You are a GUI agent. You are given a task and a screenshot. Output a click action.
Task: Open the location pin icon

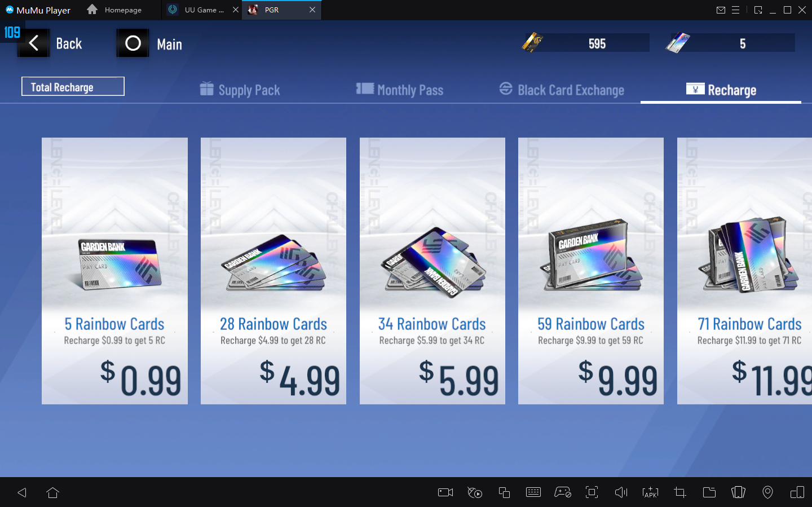(767, 492)
